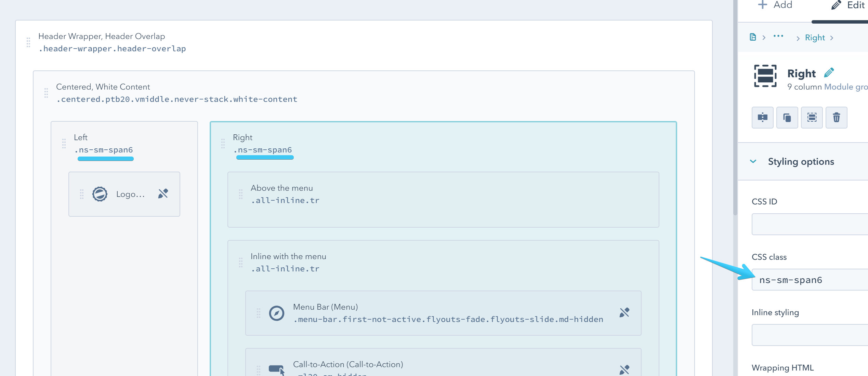Click the clone/duplicate icon button
Image resolution: width=868 pixels, height=376 pixels.
(787, 118)
